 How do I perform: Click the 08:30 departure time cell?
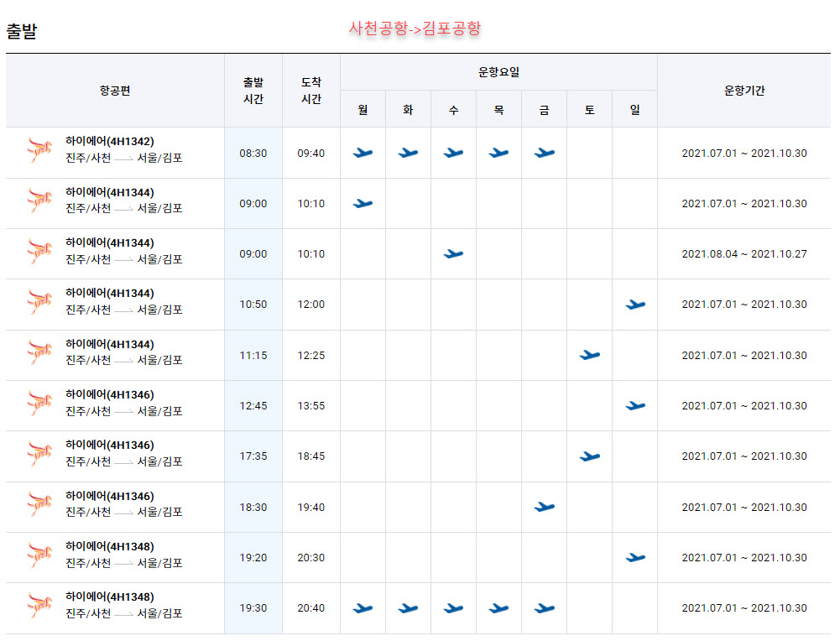(x=253, y=154)
